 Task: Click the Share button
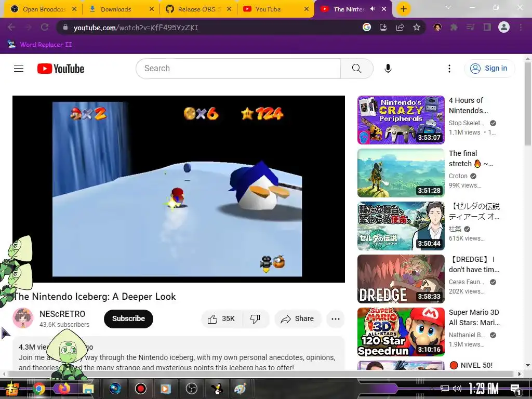coord(298,318)
